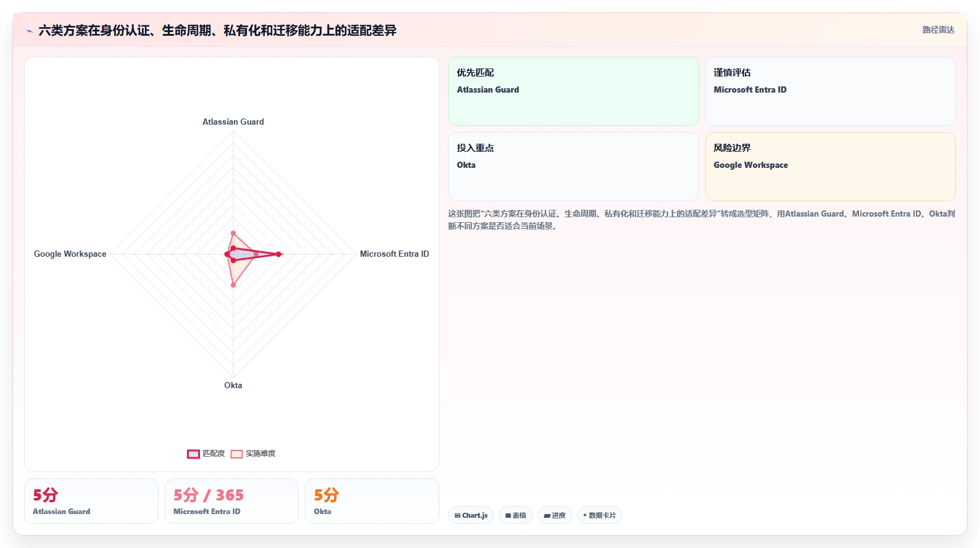Click the 实施难度 legend label
Viewport: 980px width, 548px height.
point(260,454)
